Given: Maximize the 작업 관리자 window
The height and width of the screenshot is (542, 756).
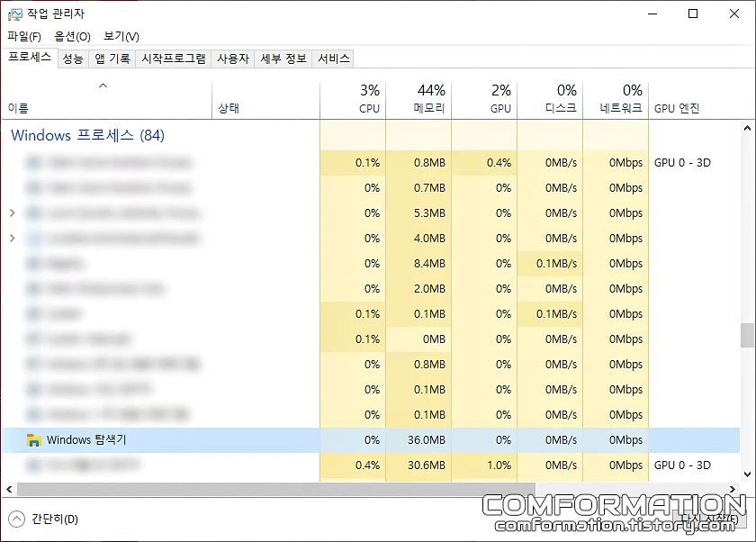Looking at the screenshot, I should [693, 14].
